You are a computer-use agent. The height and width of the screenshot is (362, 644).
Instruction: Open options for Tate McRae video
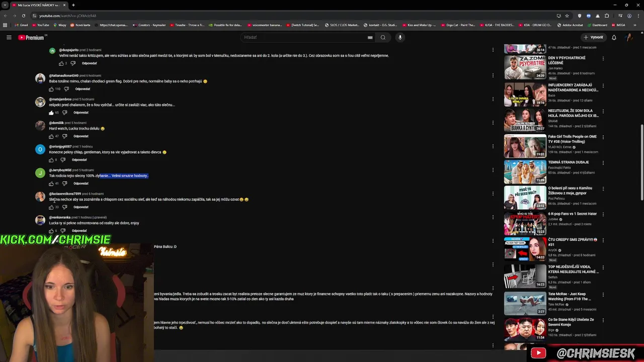[x=603, y=295]
